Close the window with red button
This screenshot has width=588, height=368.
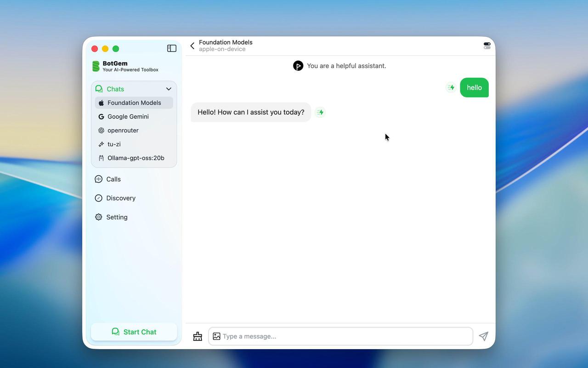coord(95,49)
